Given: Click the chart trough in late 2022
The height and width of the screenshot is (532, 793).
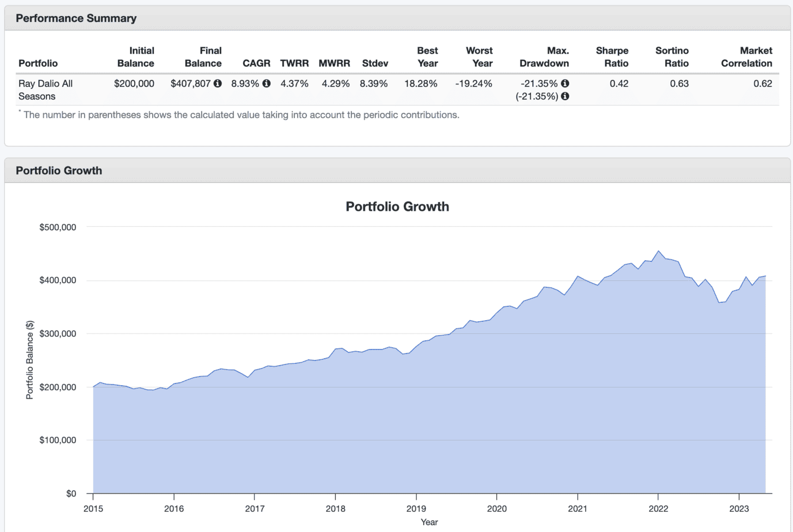Looking at the screenshot, I should tap(719, 303).
